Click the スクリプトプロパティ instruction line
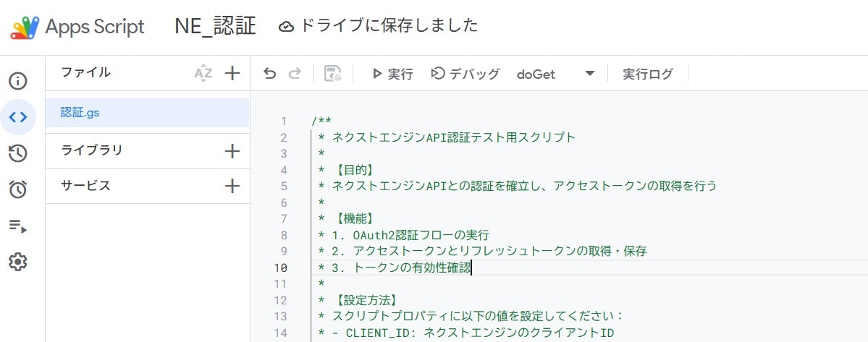Image resolution: width=868 pixels, height=342 pixels. pyautogui.click(x=471, y=317)
